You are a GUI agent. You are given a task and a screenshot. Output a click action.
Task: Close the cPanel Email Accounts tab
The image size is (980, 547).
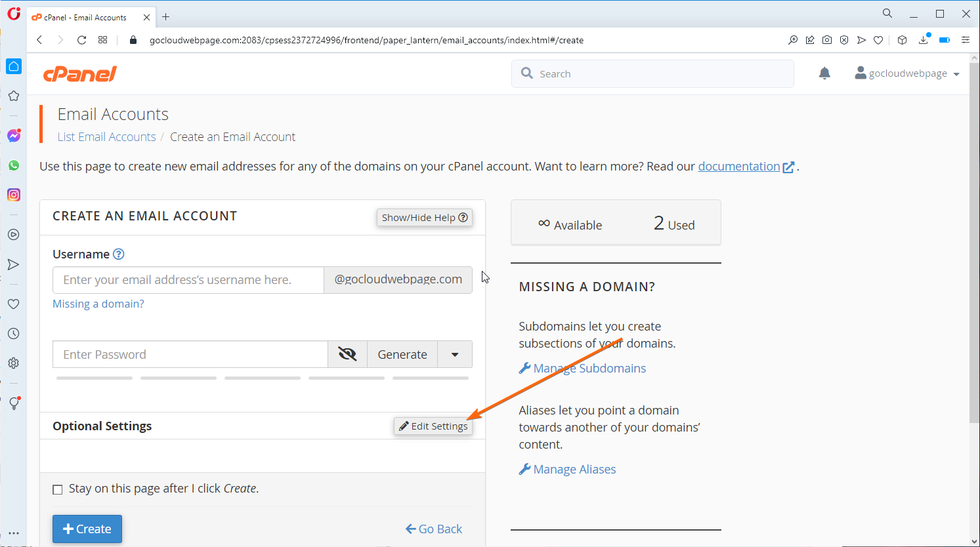tap(146, 18)
